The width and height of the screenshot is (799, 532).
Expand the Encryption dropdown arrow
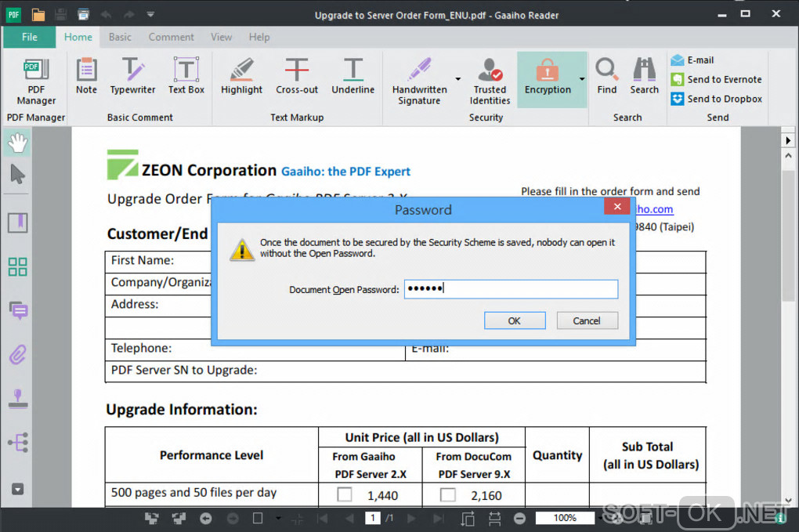coord(581,79)
